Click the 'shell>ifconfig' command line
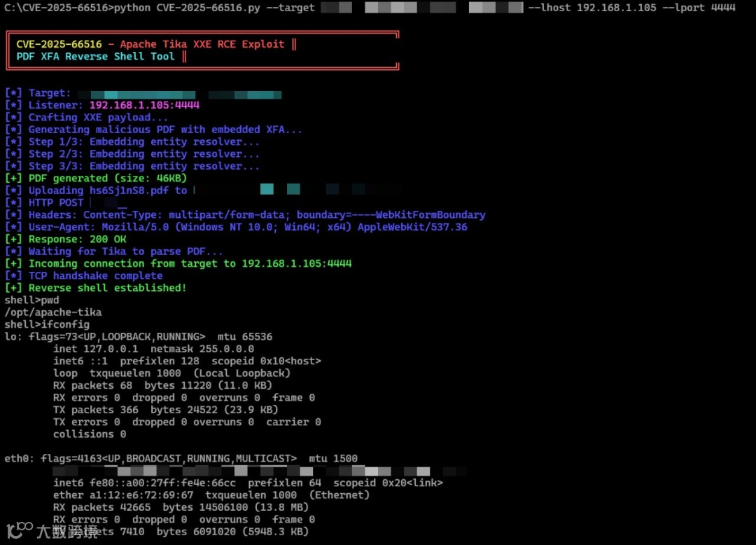756x545 pixels. [x=48, y=324]
